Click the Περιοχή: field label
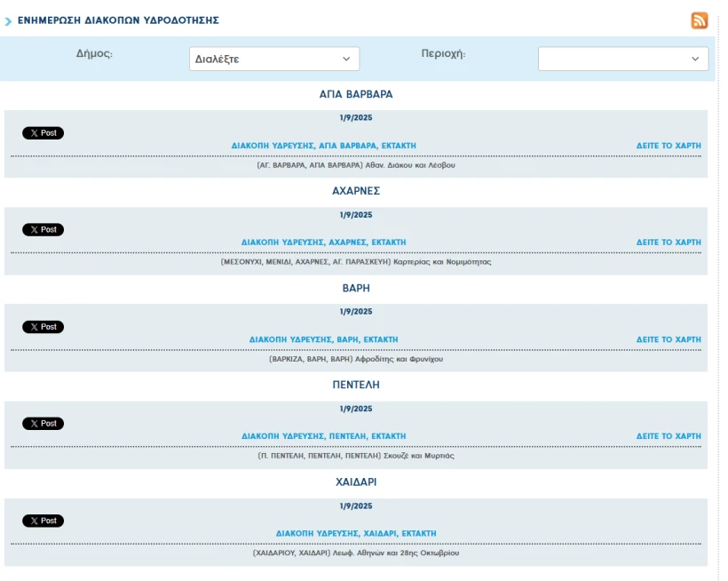Viewport: 728px width, 581px height. tap(443, 53)
